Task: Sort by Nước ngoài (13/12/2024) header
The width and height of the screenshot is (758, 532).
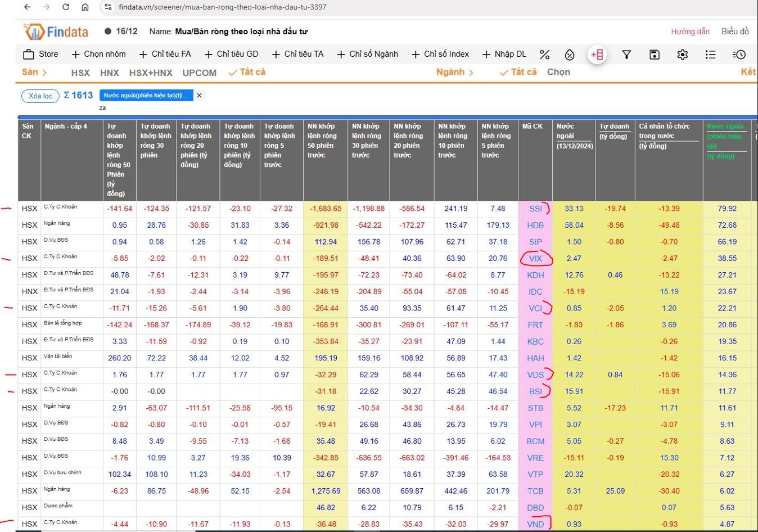Action: click(x=575, y=136)
